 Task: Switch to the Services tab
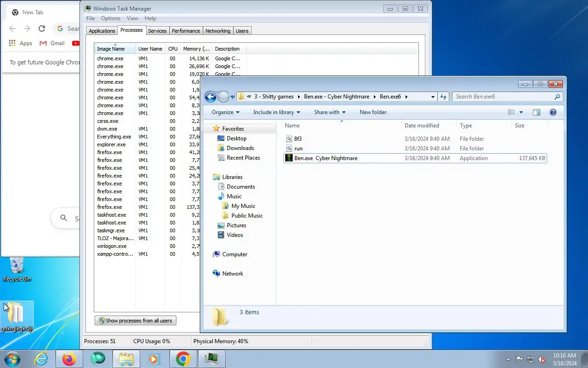coord(157,31)
